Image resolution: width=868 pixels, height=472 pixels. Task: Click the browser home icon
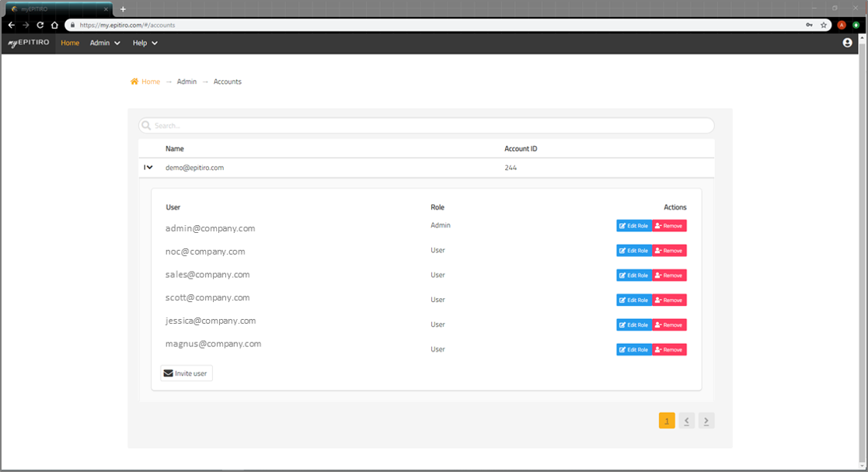54,25
